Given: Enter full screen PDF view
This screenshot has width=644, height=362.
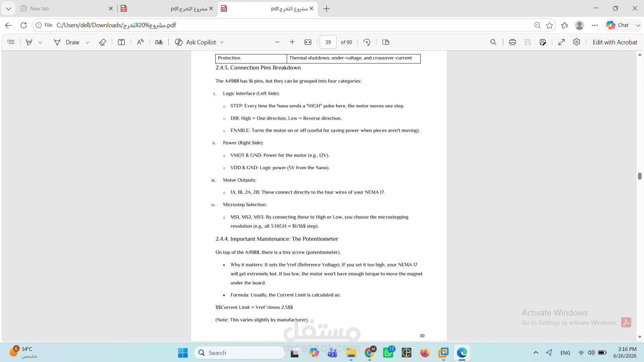Looking at the screenshot, I should point(561,42).
